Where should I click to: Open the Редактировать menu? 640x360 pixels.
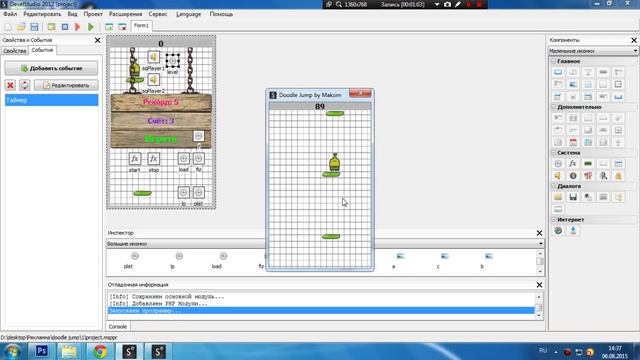[42, 14]
